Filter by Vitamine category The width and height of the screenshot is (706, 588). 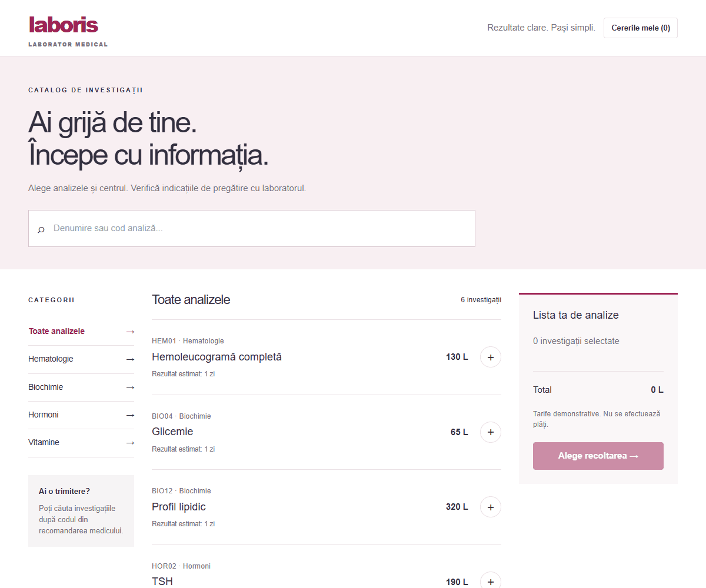(x=81, y=443)
